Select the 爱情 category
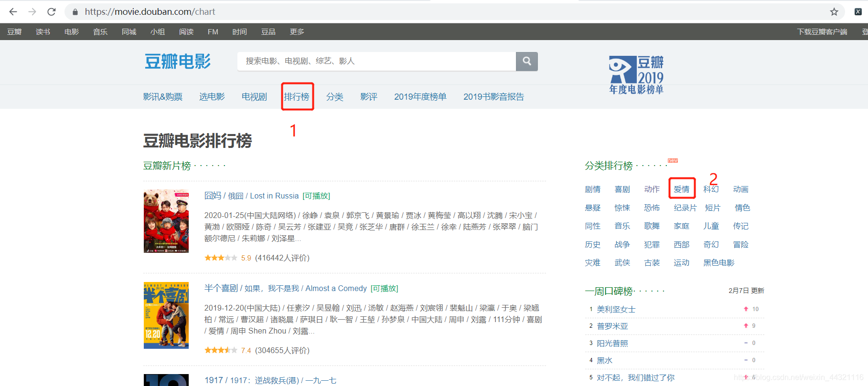The width and height of the screenshot is (868, 386). pos(682,189)
